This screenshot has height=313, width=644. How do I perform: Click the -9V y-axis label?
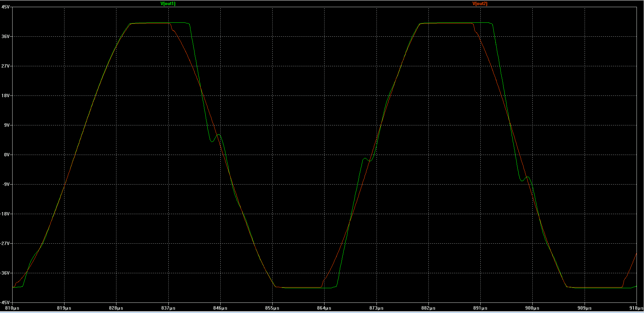coord(6,184)
